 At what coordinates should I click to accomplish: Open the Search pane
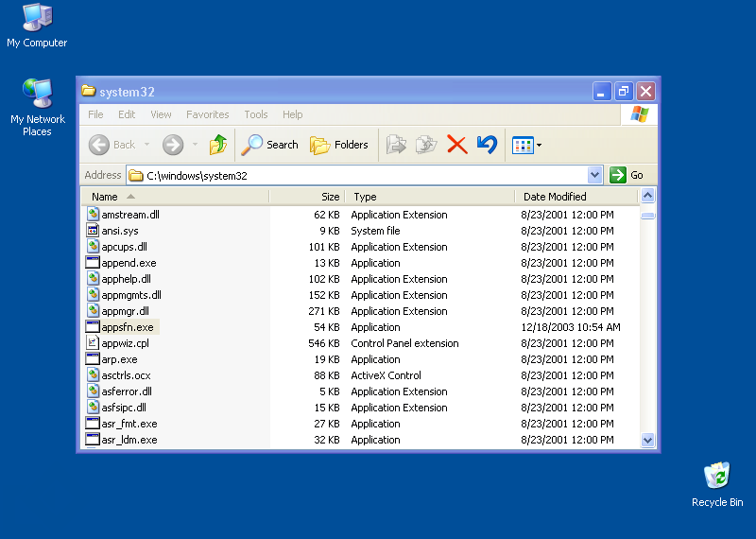tap(270, 145)
